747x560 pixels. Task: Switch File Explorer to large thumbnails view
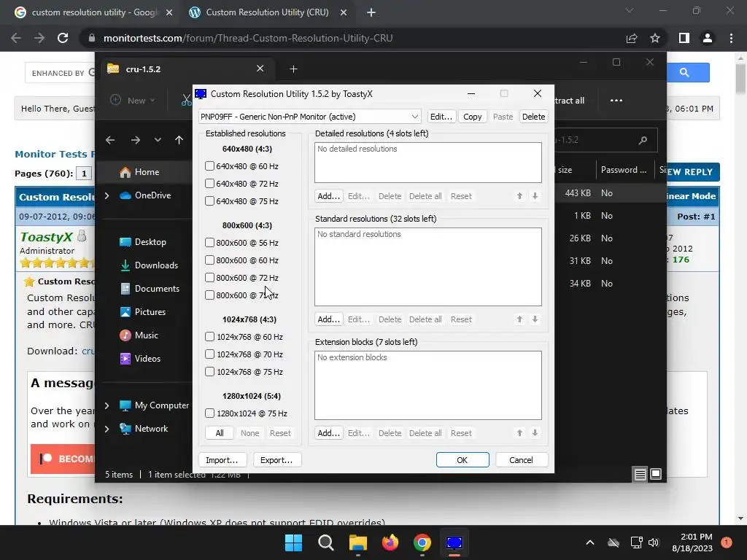[x=656, y=474]
